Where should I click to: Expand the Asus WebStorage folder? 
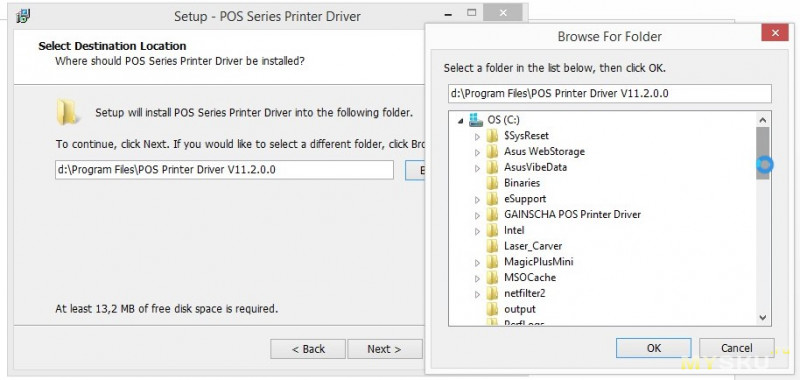(x=477, y=153)
